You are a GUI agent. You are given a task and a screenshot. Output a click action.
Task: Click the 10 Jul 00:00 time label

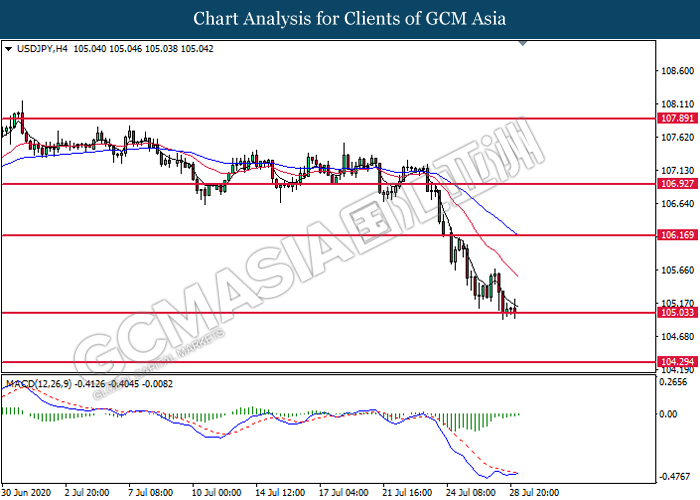click(x=217, y=492)
